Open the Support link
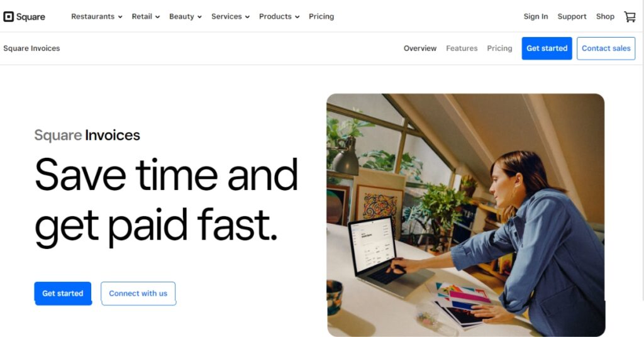Viewport: 644px width, 337px height. click(x=572, y=16)
